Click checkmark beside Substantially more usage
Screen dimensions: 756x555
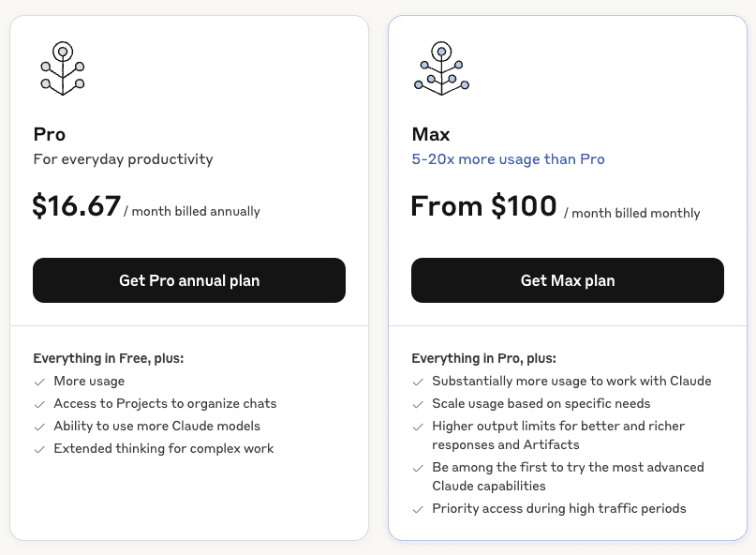pos(418,382)
